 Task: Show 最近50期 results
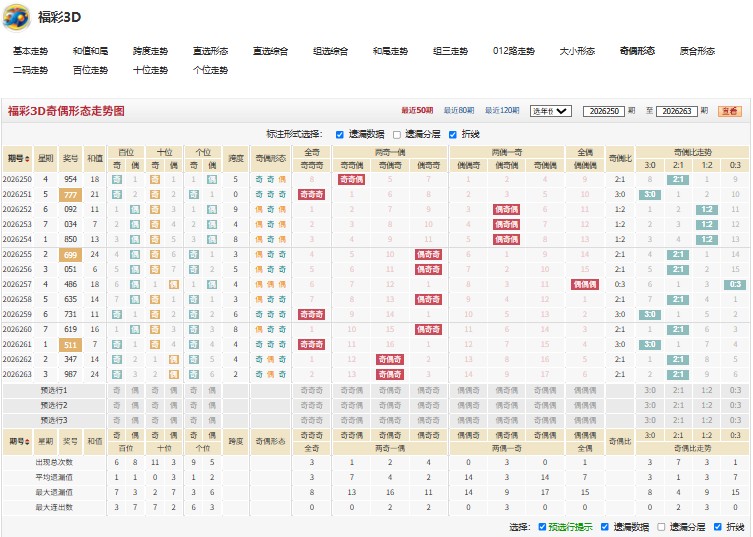(417, 110)
